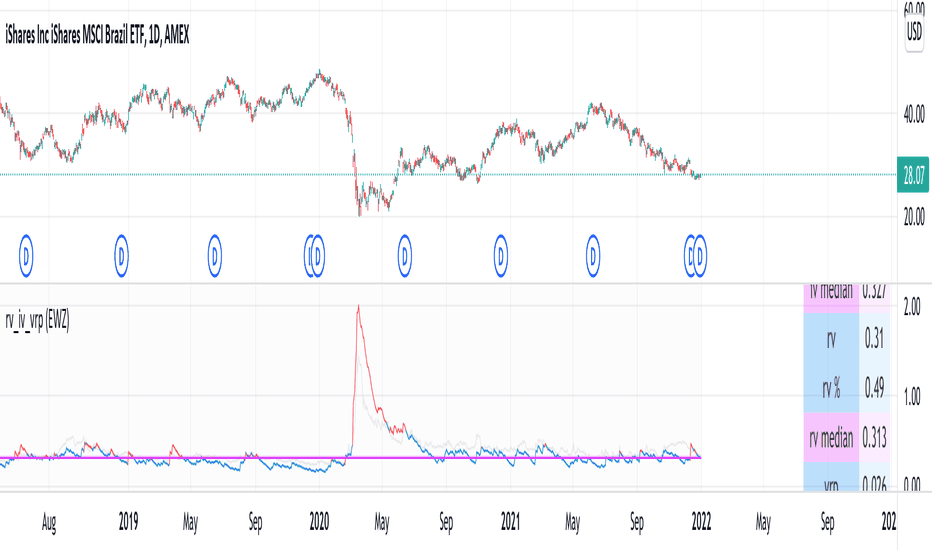The height and width of the screenshot is (550, 932).
Task: Open the dividend marker near June 2020
Action: (405, 256)
